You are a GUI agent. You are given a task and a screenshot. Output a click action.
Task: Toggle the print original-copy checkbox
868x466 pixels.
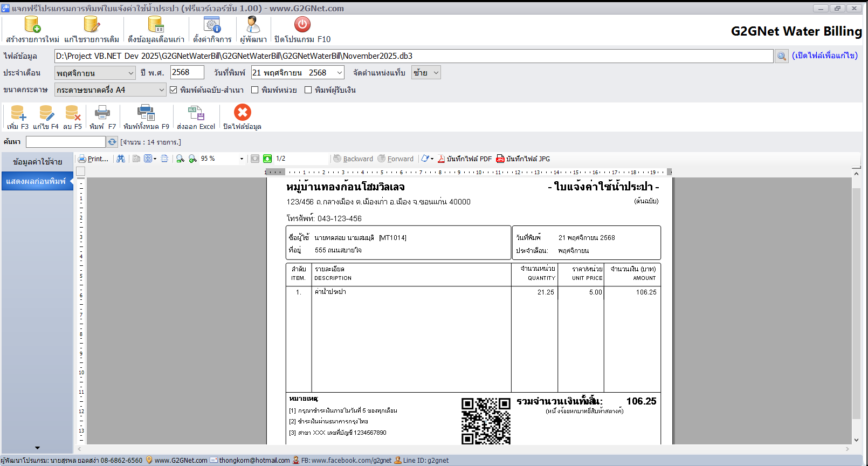(174, 90)
